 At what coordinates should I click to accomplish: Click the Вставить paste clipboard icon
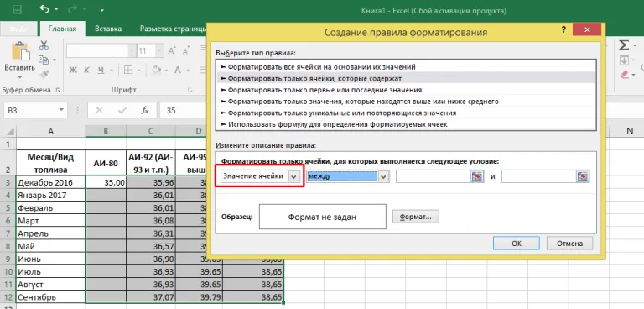pyautogui.click(x=20, y=51)
